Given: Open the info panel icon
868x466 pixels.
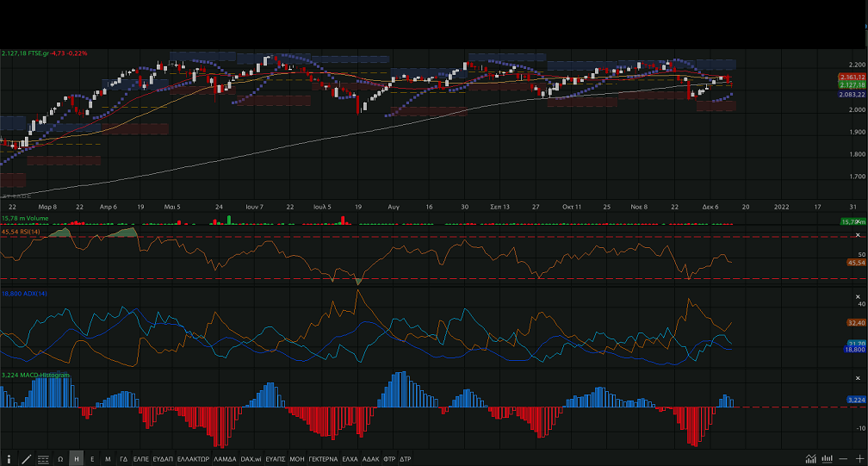Looking at the screenshot, I should [x=9, y=459].
